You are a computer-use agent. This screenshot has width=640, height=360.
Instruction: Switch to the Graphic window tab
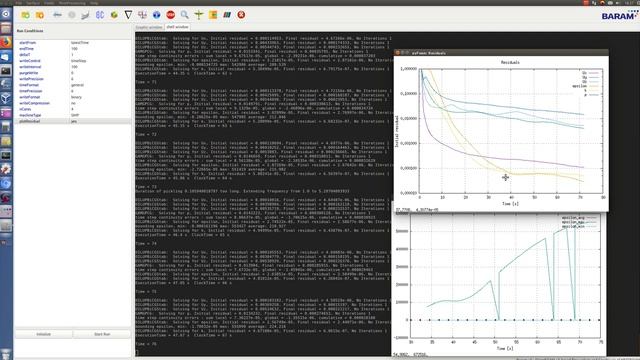coord(149,27)
